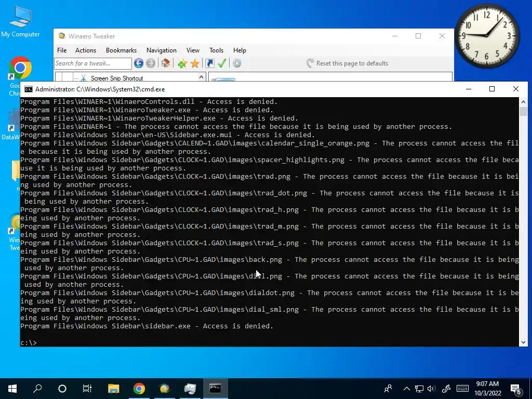Image resolution: width=532 pixels, height=399 pixels.
Task: Show hidden tray icons chevron
Action: coord(406,389)
